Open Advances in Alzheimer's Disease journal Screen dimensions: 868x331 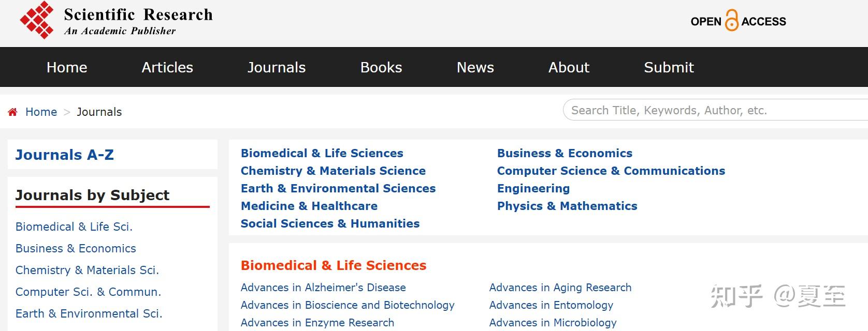click(x=323, y=288)
